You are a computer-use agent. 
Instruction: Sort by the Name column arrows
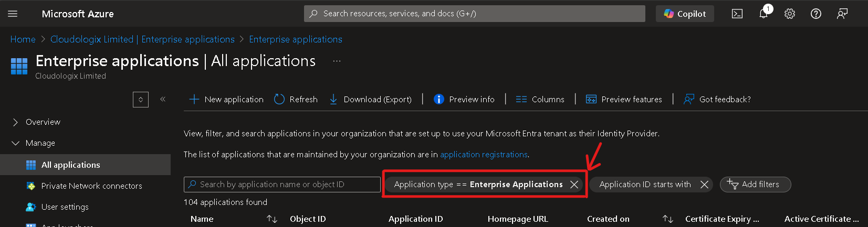(x=272, y=219)
